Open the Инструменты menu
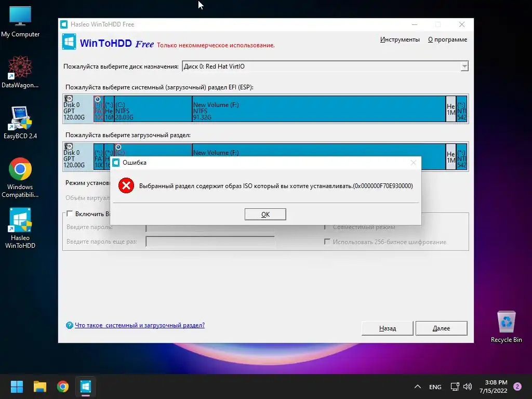The width and height of the screenshot is (532, 399). coord(400,39)
